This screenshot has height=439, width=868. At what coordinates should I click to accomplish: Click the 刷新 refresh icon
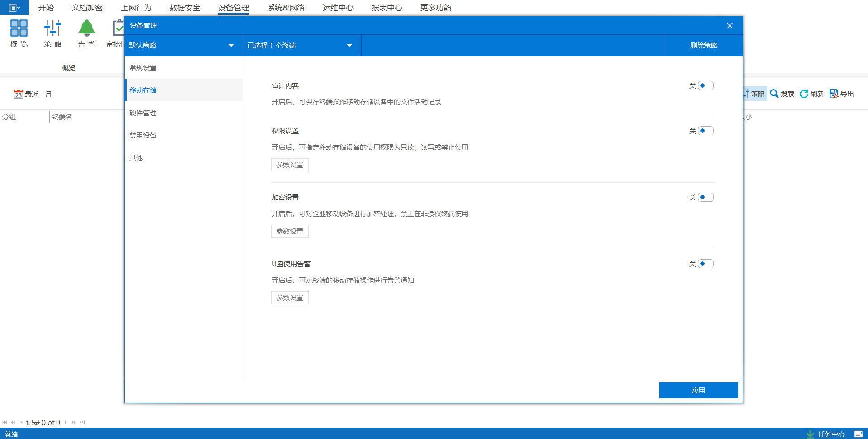804,94
